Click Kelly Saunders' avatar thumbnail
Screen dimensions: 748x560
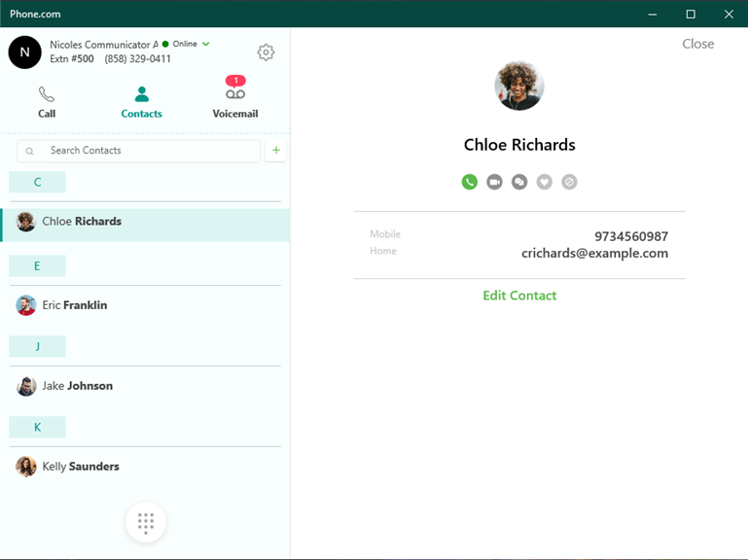[x=25, y=467]
